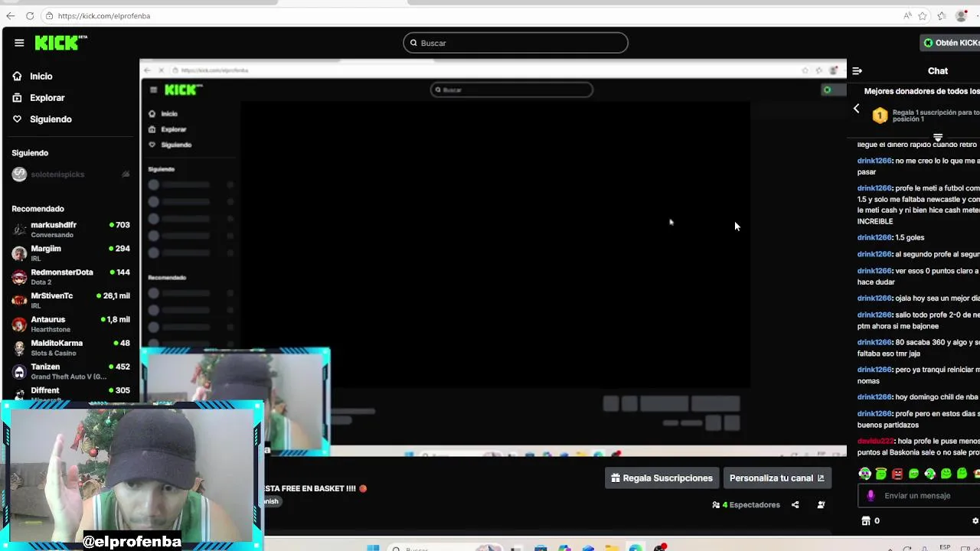Click the purple microphone chat icon

[x=871, y=496]
